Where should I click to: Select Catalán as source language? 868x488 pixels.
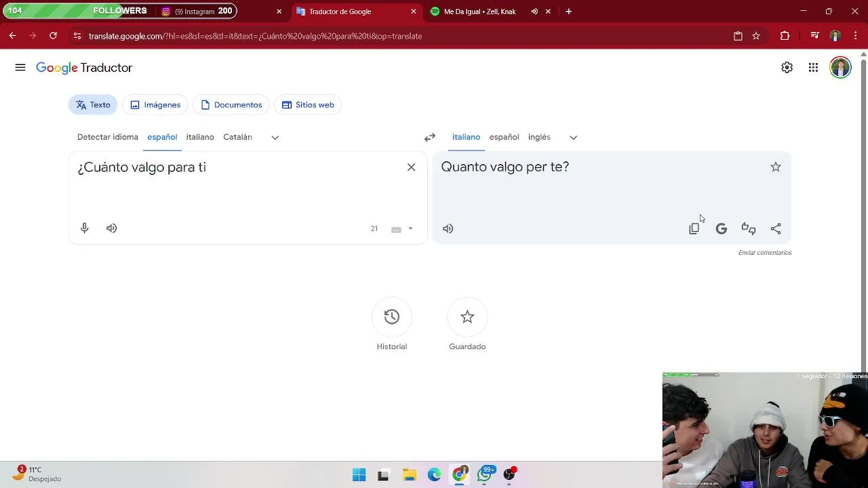[x=237, y=137]
